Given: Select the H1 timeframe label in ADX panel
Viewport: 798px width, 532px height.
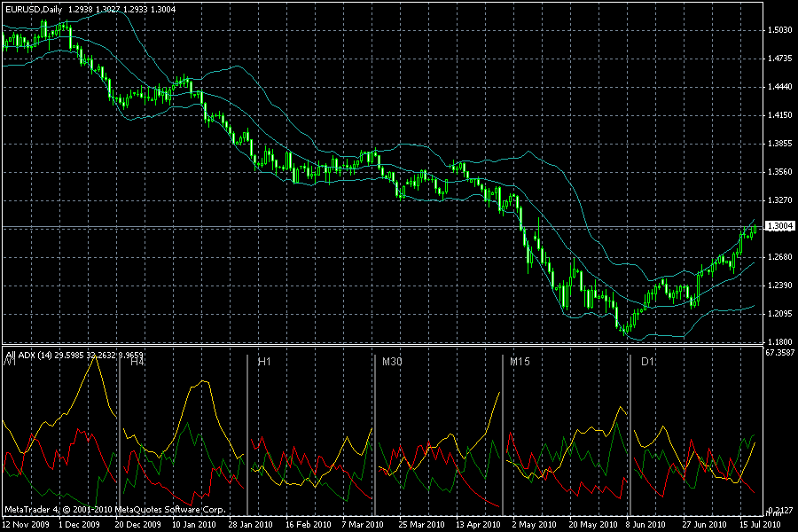Looking at the screenshot, I should (264, 362).
